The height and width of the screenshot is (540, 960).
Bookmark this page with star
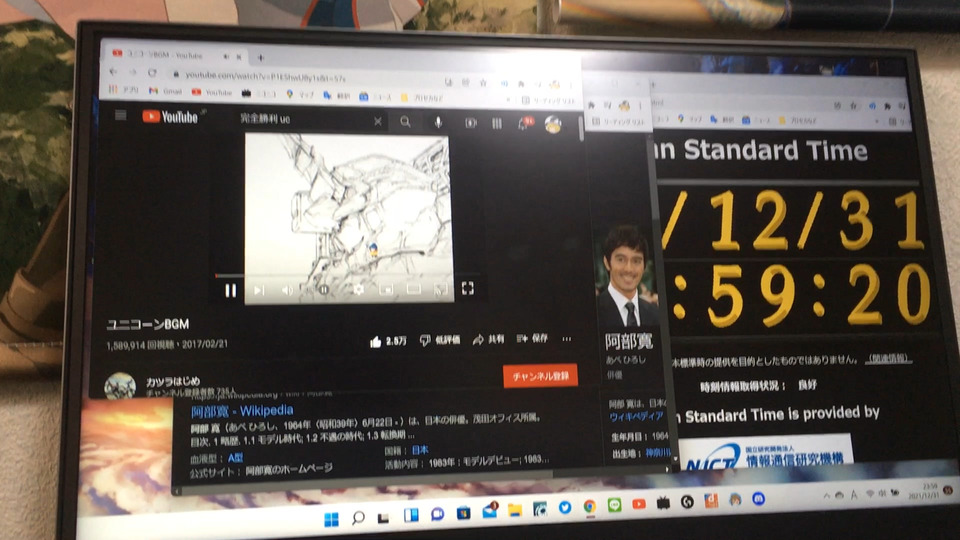483,83
